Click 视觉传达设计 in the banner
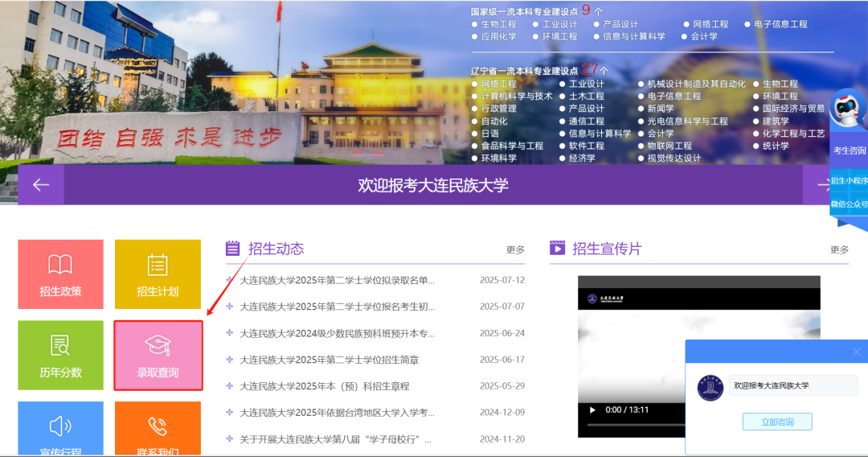This screenshot has width=868, height=457. point(674,159)
